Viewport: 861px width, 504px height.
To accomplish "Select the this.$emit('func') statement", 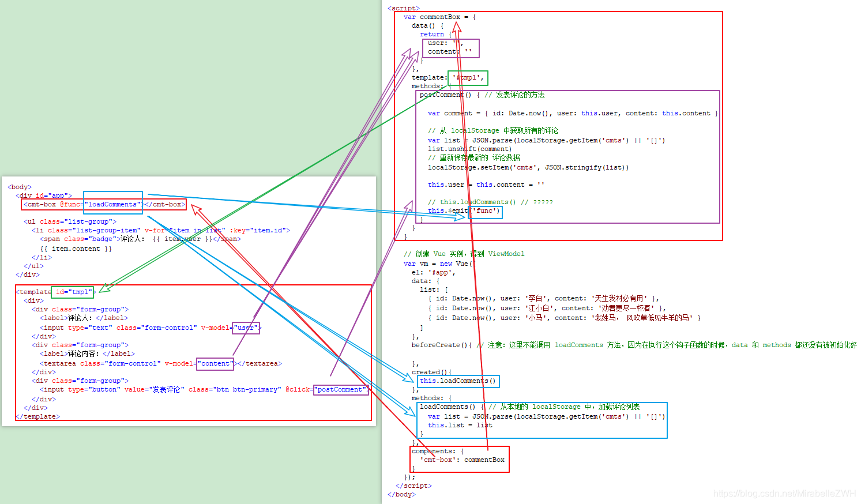I will point(464,210).
